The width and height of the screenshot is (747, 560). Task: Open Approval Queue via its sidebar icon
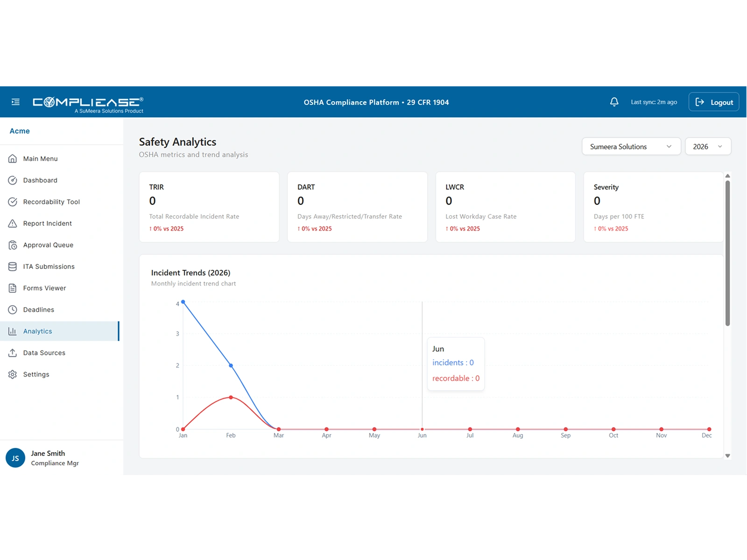13,245
